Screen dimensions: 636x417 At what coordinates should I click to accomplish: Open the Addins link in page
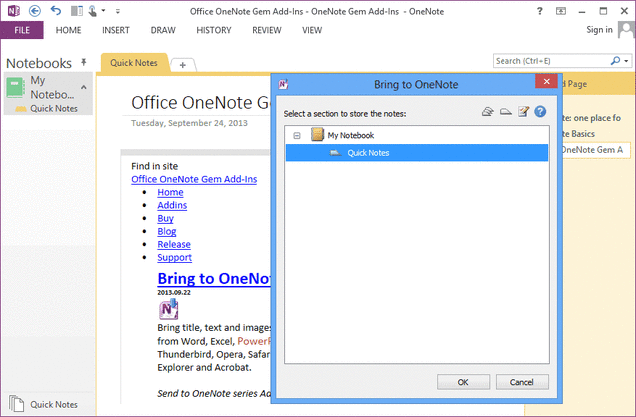pyautogui.click(x=172, y=205)
